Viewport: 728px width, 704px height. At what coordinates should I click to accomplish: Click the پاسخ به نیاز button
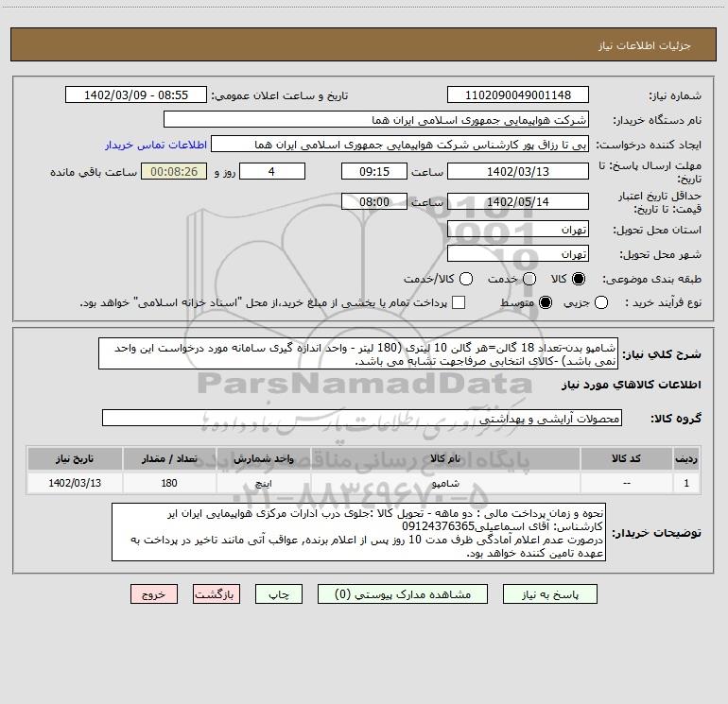[x=550, y=594]
